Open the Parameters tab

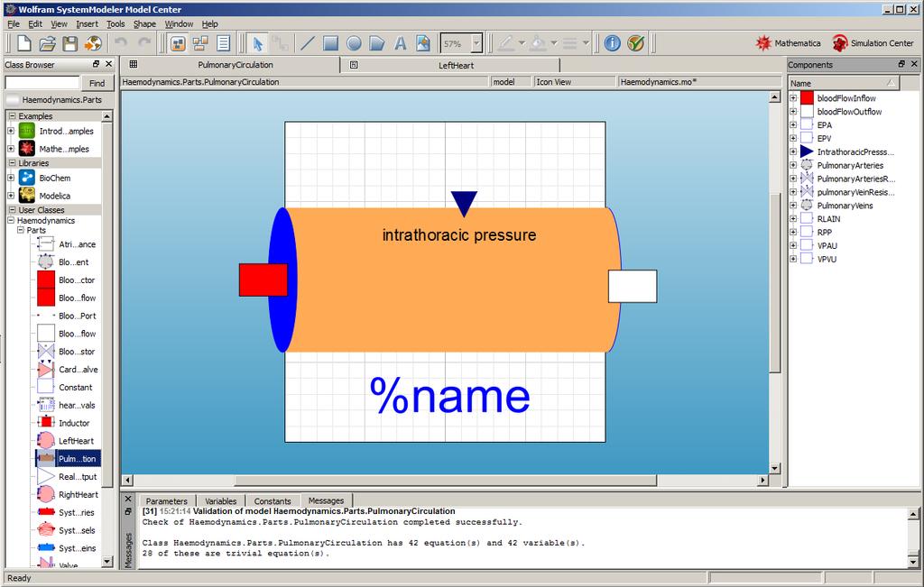coord(166,501)
